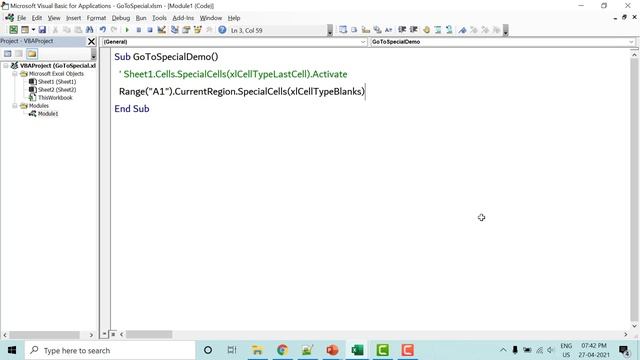Open the Properties Window toolbar icon
This screenshot has width=640, height=360.
click(x=186, y=30)
